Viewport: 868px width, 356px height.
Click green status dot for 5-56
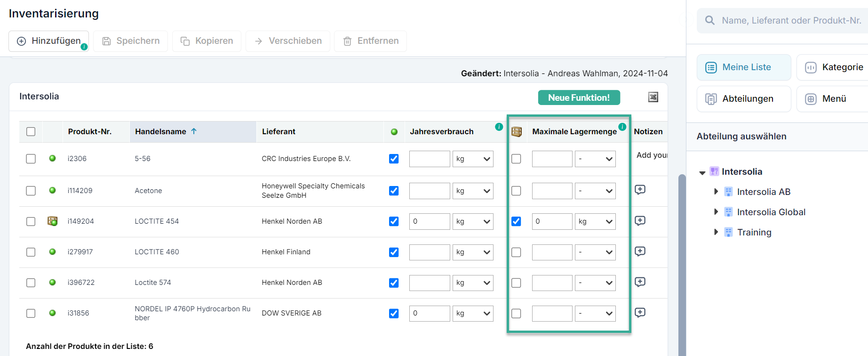[x=53, y=158]
